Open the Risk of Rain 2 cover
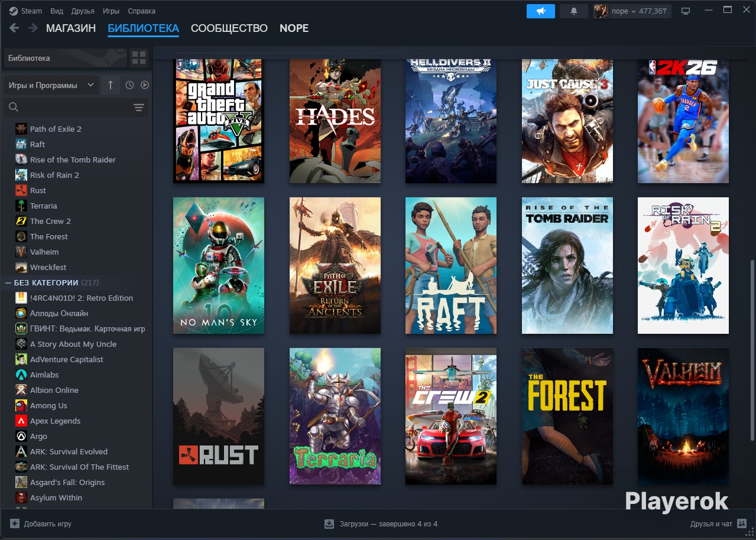756x540 pixels. (x=683, y=266)
